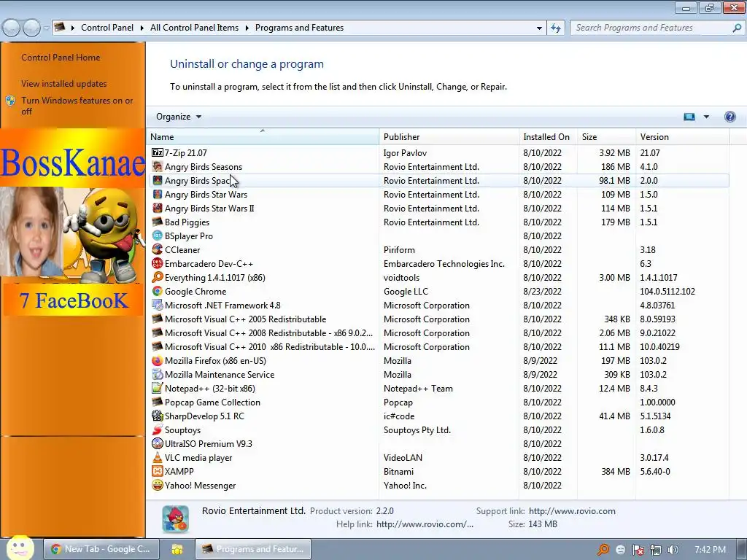Image resolution: width=747 pixels, height=560 pixels.
Task: Click the BSplayer Pro icon
Action: coord(158,236)
